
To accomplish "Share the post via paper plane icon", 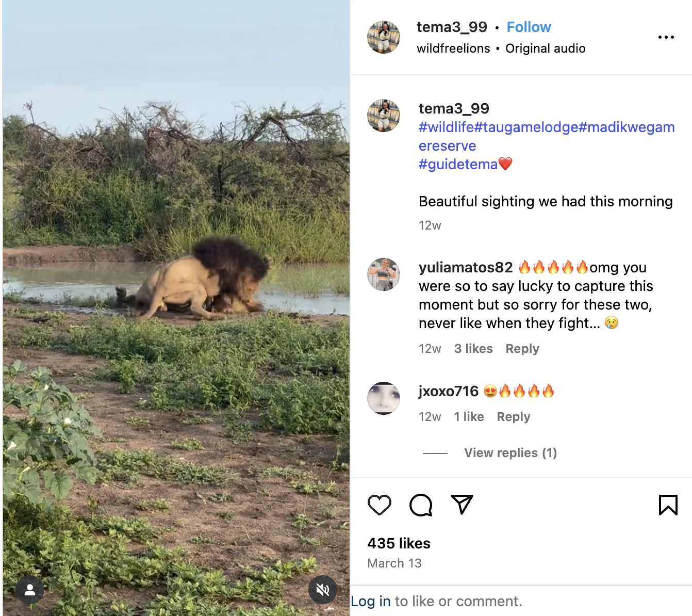I will click(462, 505).
